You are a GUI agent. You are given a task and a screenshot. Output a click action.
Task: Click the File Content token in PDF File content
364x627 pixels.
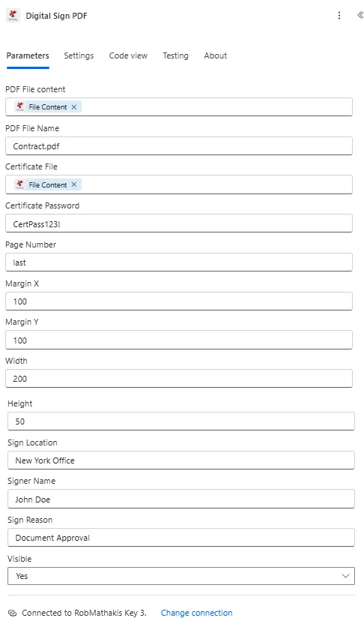pyautogui.click(x=47, y=106)
